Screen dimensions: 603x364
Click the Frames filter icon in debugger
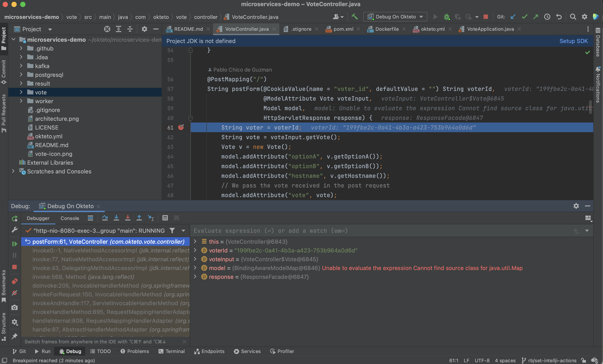(x=172, y=230)
